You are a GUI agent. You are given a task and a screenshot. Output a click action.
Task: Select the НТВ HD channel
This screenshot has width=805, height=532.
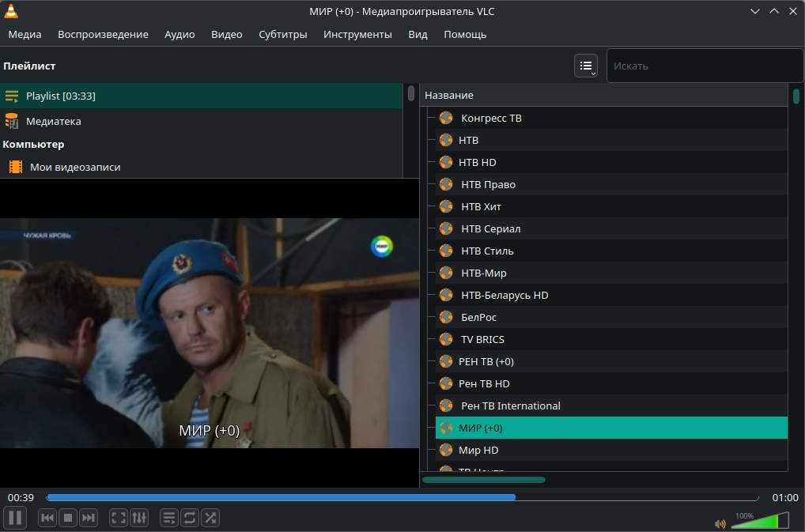(x=477, y=162)
